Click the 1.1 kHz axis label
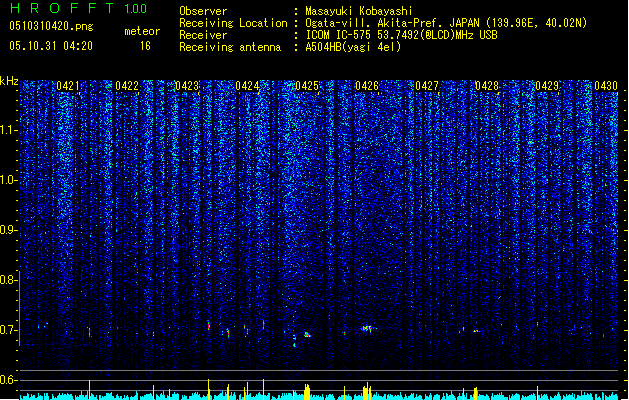Image resolution: width=629 pixels, height=400 pixels. pos(8,130)
